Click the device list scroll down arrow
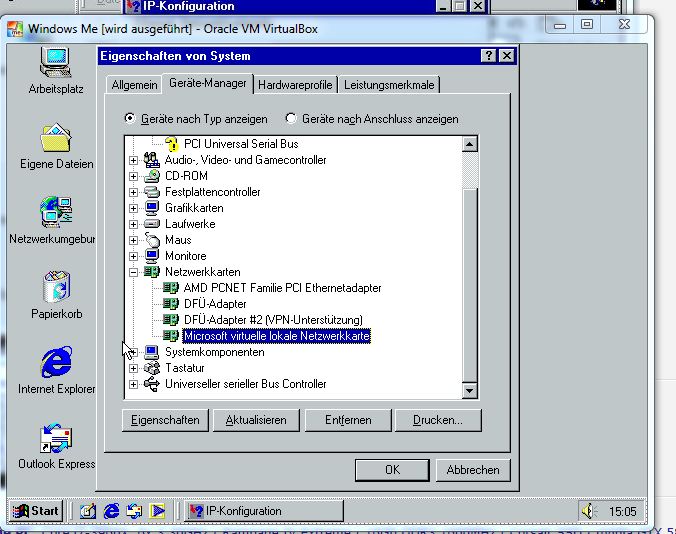 [469, 390]
